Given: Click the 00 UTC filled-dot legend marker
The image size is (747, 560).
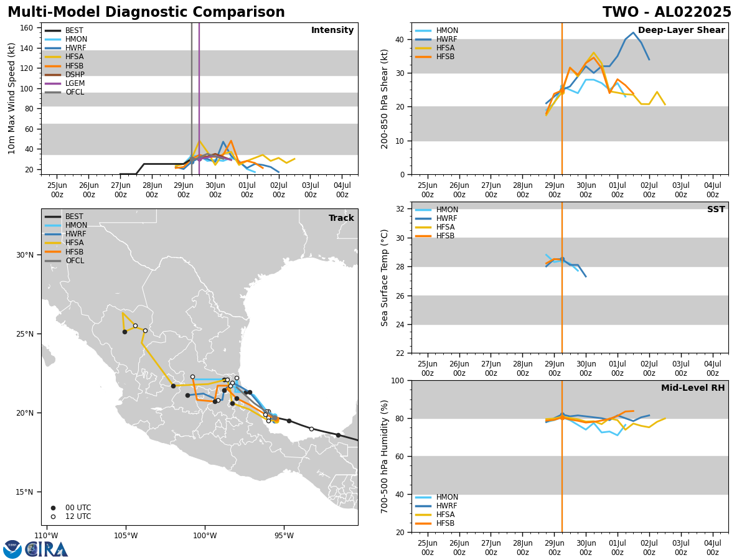Looking at the screenshot, I should coord(53,508).
